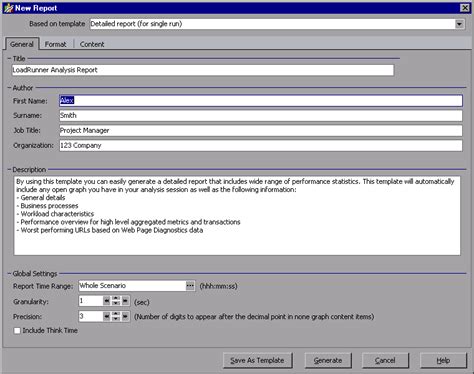Increase Precision with the up spinner
Viewport: 474px width, 374px height.
click(116, 314)
